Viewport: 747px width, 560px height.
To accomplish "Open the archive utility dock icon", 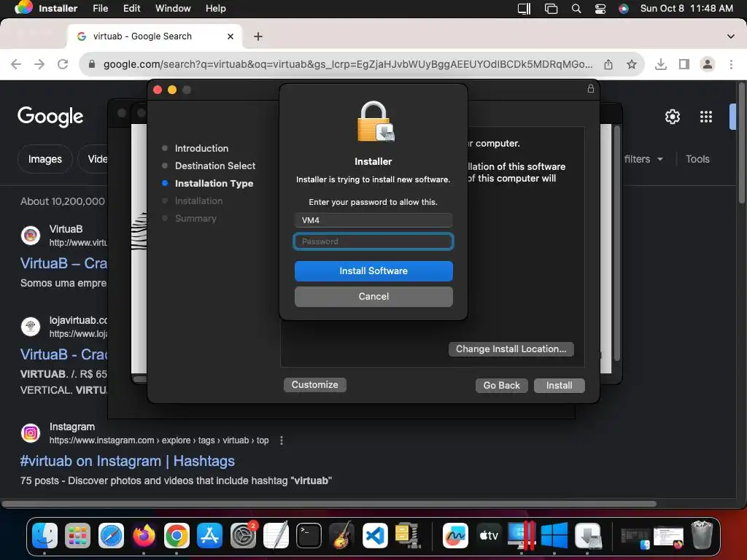I will point(408,536).
